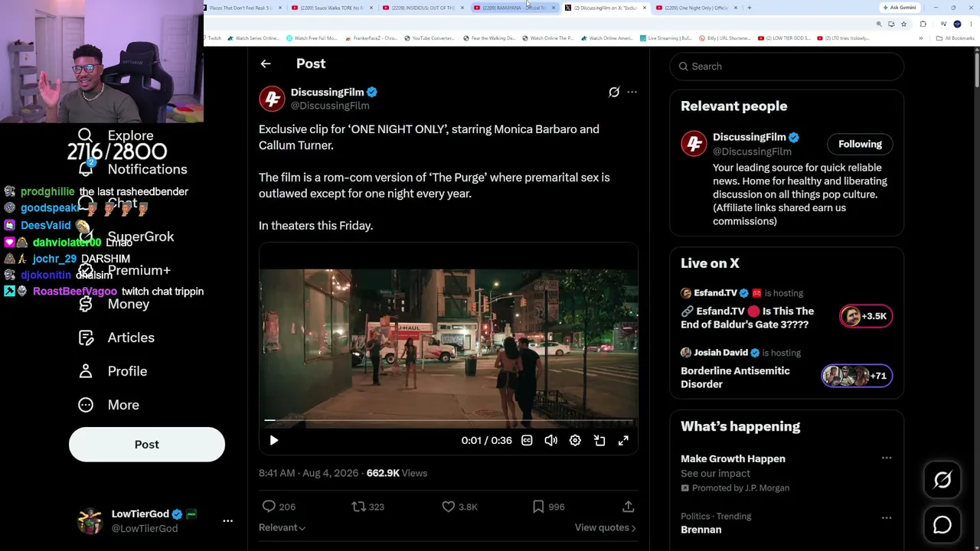Switch to the One Night Only tab
Viewport: 980px width, 551px height.
pos(695,8)
